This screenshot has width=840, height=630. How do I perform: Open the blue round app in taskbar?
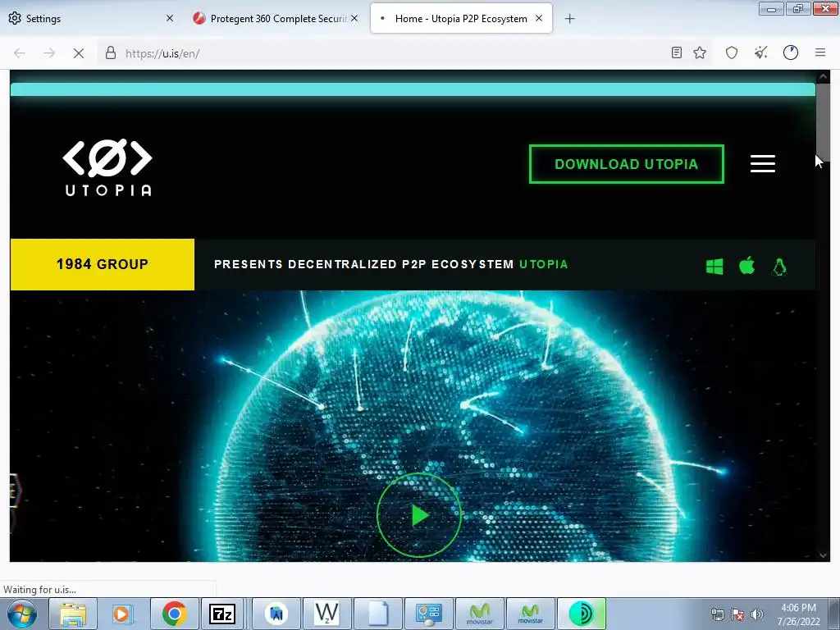click(276, 614)
